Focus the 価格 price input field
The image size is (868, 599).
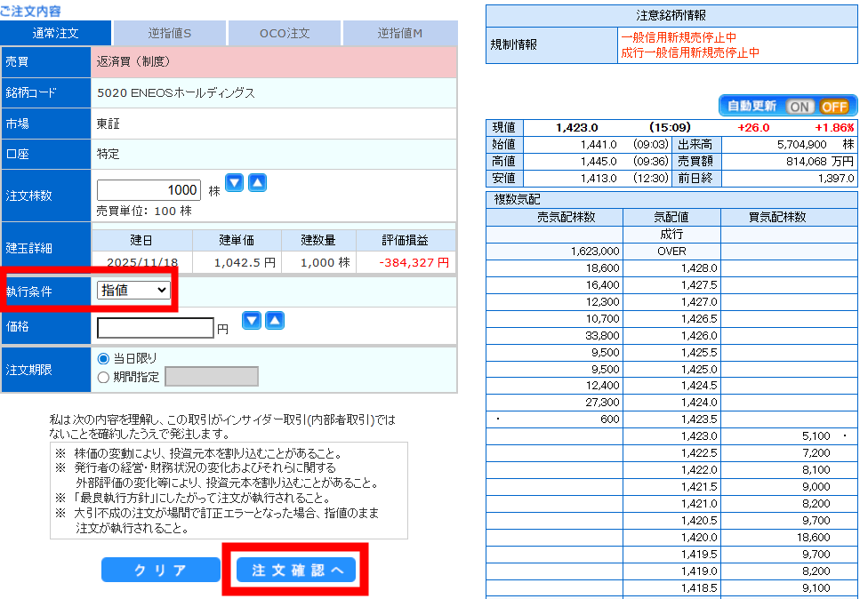156,328
